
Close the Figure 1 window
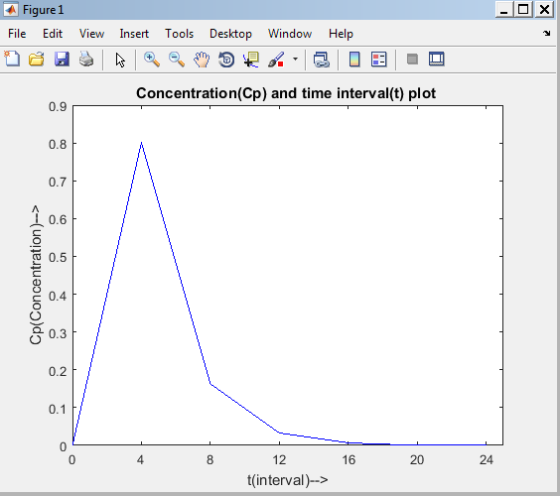click(544, 9)
